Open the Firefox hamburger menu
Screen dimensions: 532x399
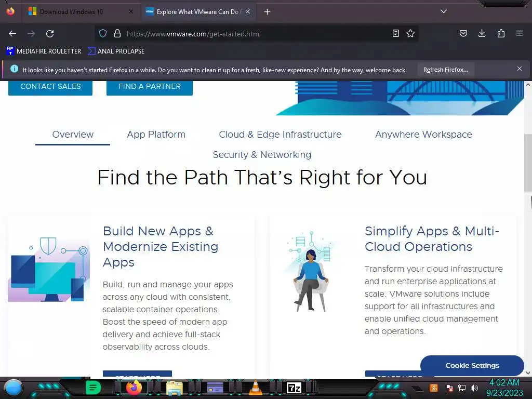coord(520,33)
